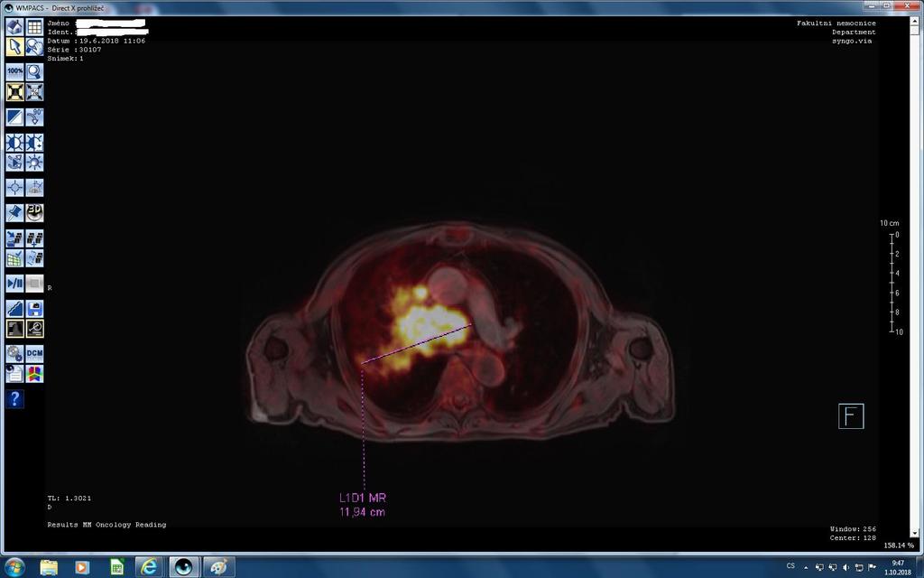Click the Fakultní nemocnice label
The width and height of the screenshot is (924, 578).
click(836, 23)
